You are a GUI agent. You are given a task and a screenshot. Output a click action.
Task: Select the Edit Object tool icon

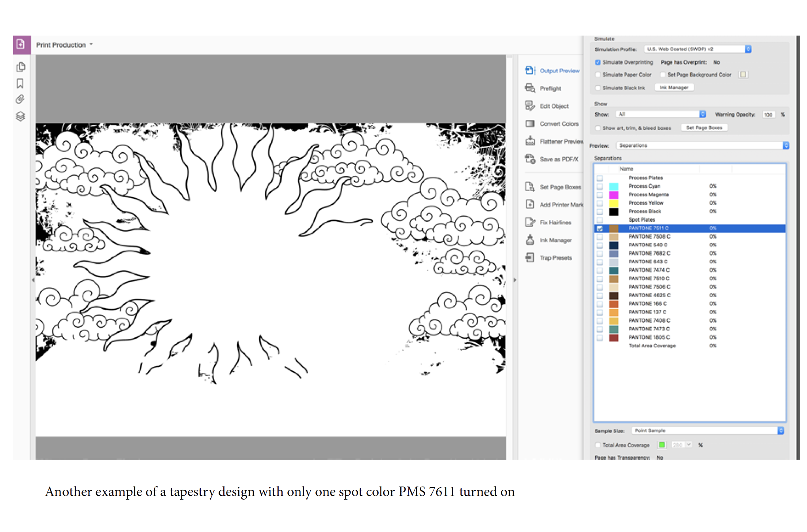click(530, 106)
